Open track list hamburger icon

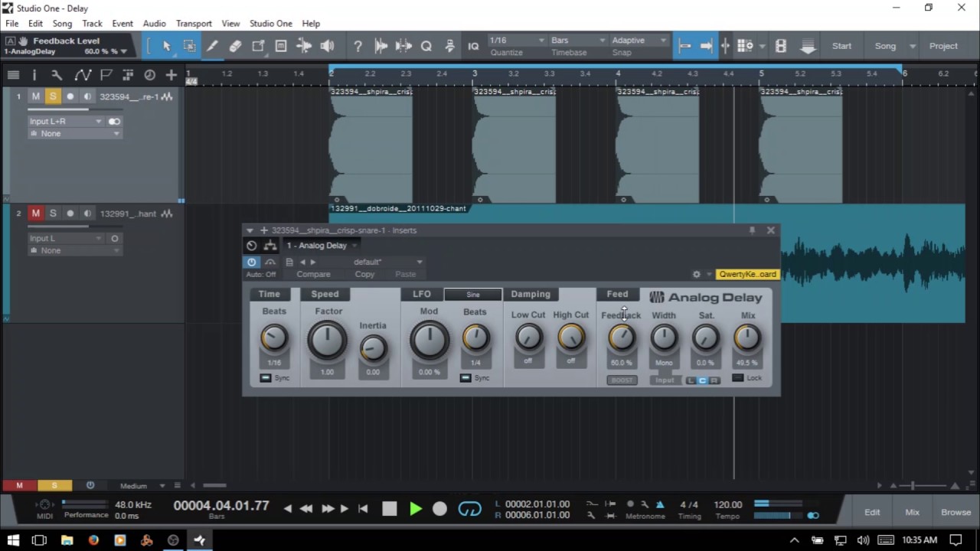click(13, 74)
